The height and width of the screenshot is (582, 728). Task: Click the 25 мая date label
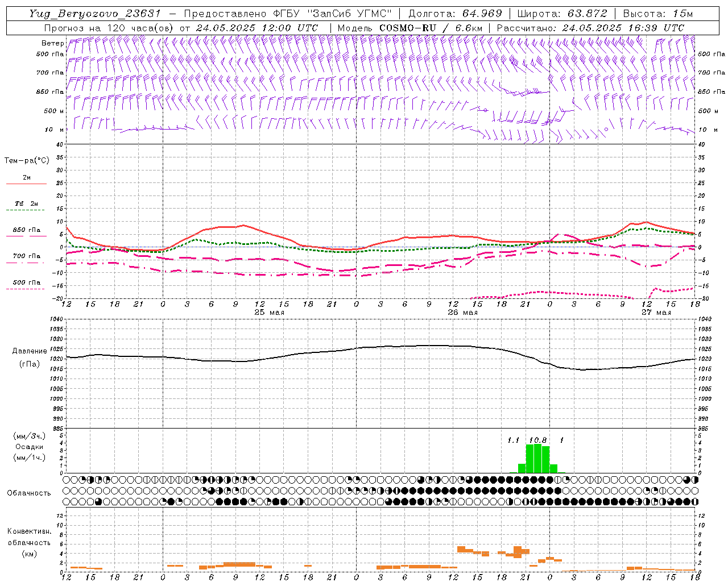(x=270, y=313)
